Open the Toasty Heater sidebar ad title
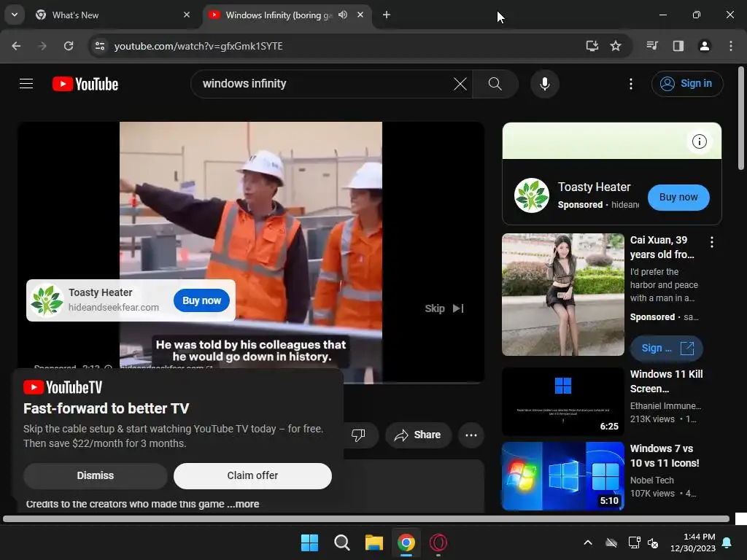This screenshot has height=560, width=747. (594, 187)
